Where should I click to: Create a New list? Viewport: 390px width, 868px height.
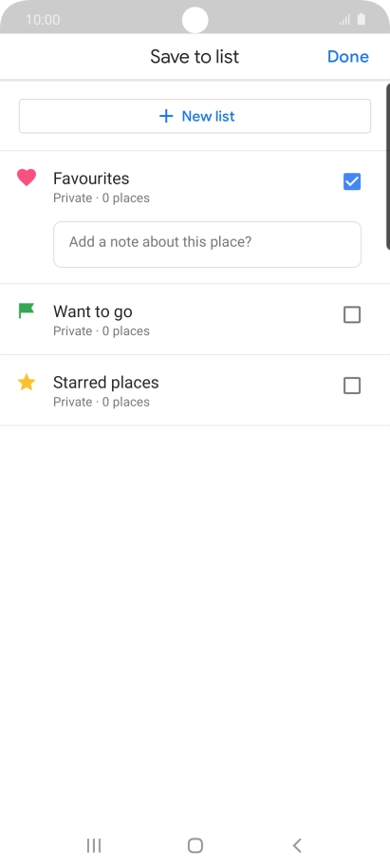[x=195, y=116]
